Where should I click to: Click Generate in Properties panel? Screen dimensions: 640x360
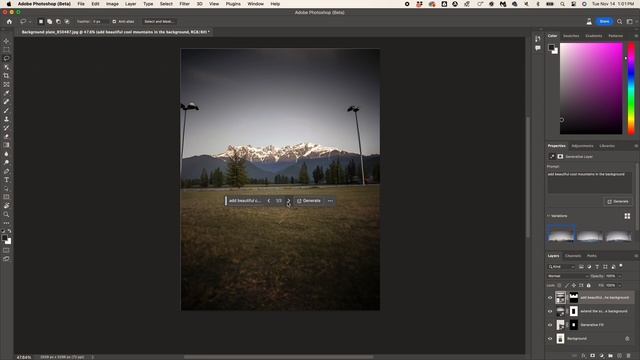[x=618, y=202]
